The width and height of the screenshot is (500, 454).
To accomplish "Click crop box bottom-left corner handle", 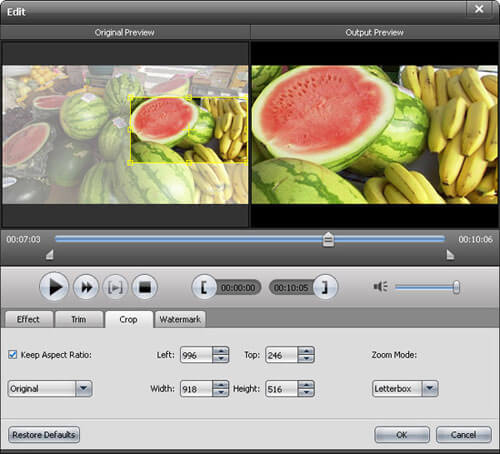I will pos(130,163).
